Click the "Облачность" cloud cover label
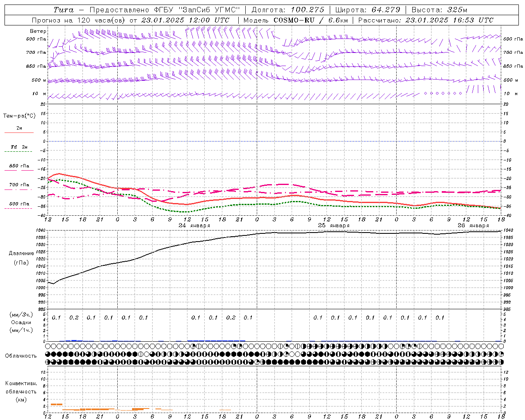This screenshot has height=420, width=525. pos(21,356)
